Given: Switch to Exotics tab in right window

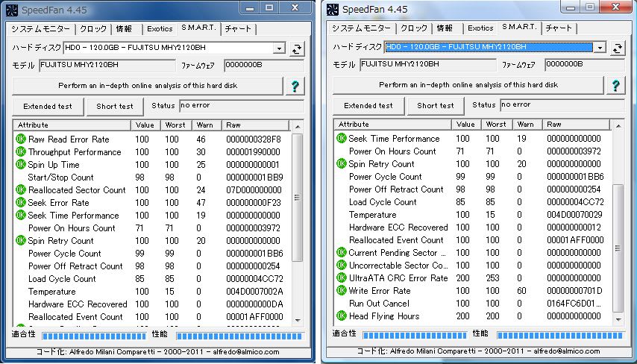Looking at the screenshot, I should point(480,28).
